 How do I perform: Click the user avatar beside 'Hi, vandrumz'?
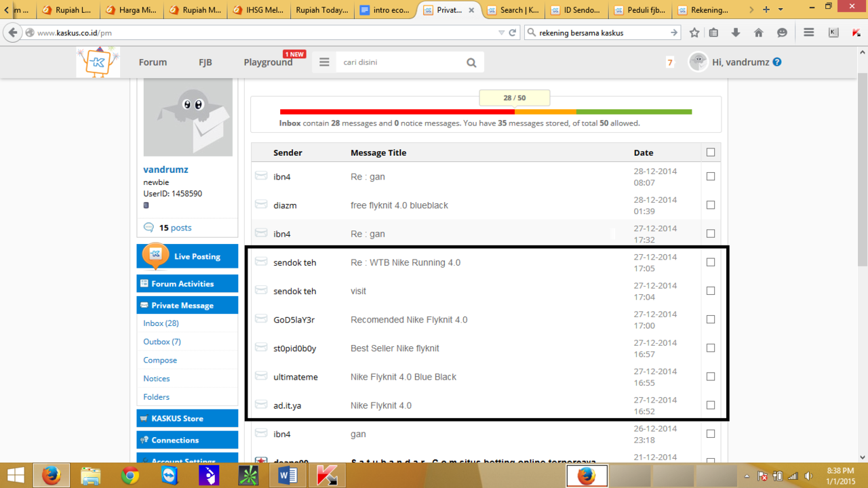click(x=698, y=62)
